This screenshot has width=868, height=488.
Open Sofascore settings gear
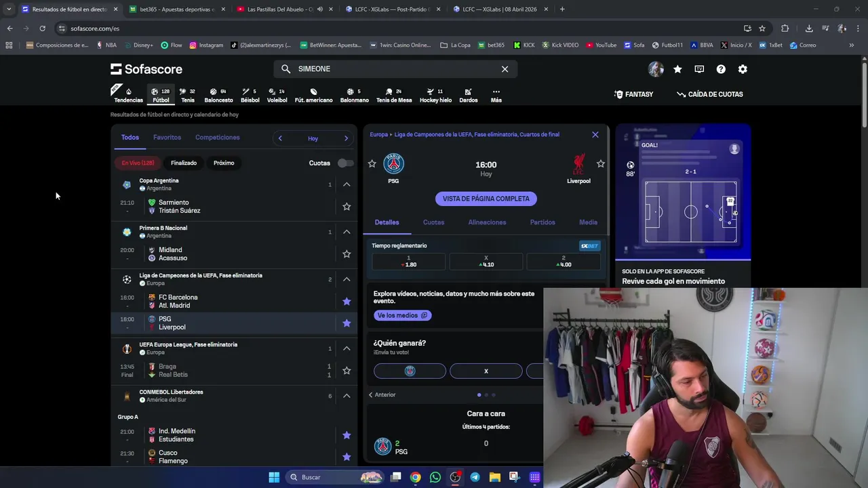tap(743, 69)
